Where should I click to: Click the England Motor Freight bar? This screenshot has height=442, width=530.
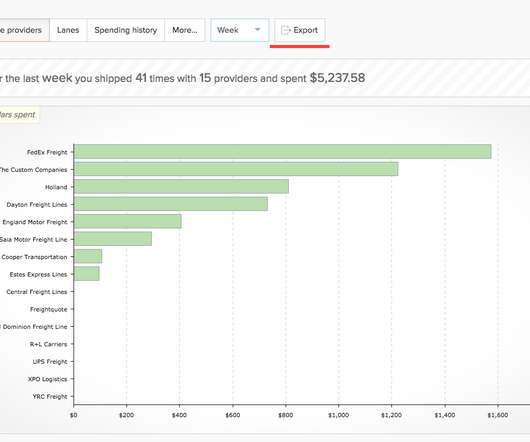[127, 221]
